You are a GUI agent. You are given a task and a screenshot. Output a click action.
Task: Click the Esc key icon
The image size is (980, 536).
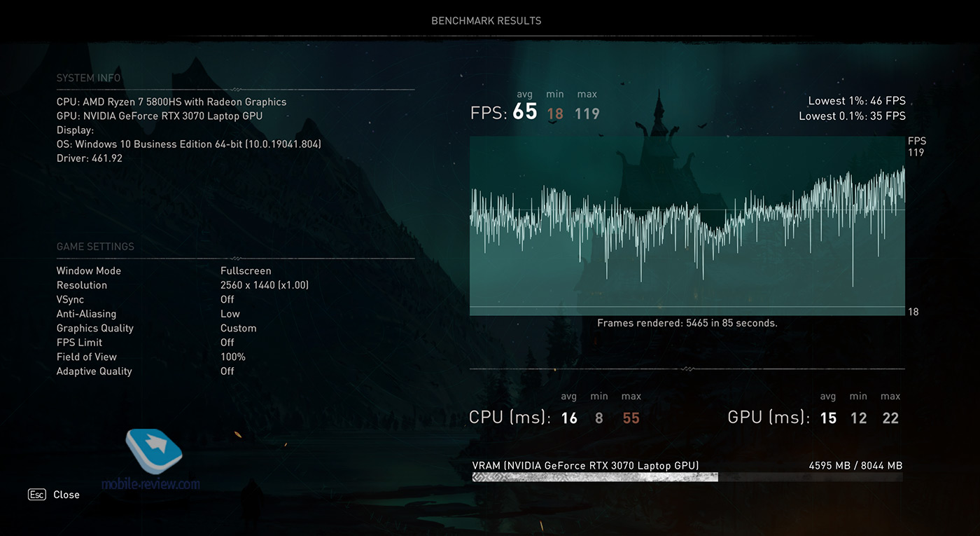click(x=36, y=495)
